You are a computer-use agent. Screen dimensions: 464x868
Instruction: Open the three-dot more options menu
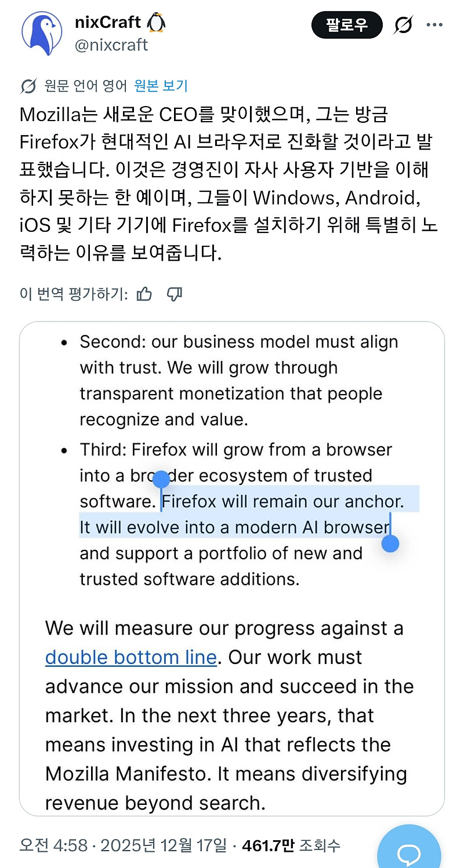(434, 25)
